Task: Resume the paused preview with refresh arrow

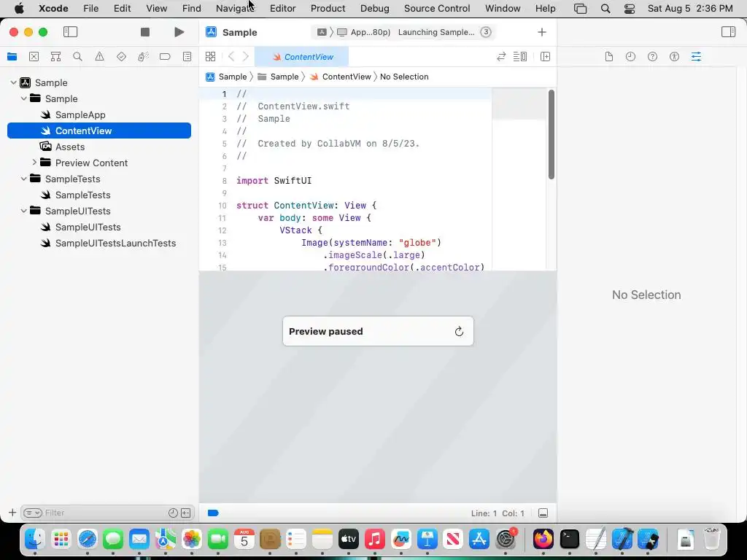Action: pyautogui.click(x=460, y=332)
